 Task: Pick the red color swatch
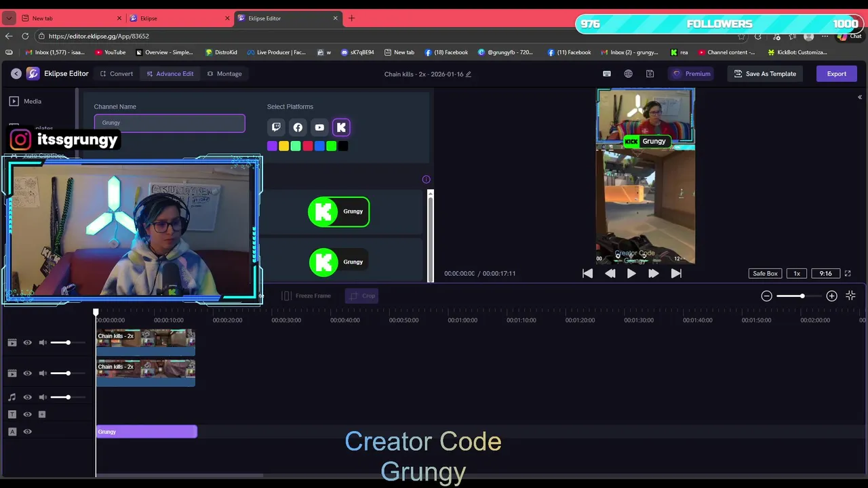click(307, 146)
